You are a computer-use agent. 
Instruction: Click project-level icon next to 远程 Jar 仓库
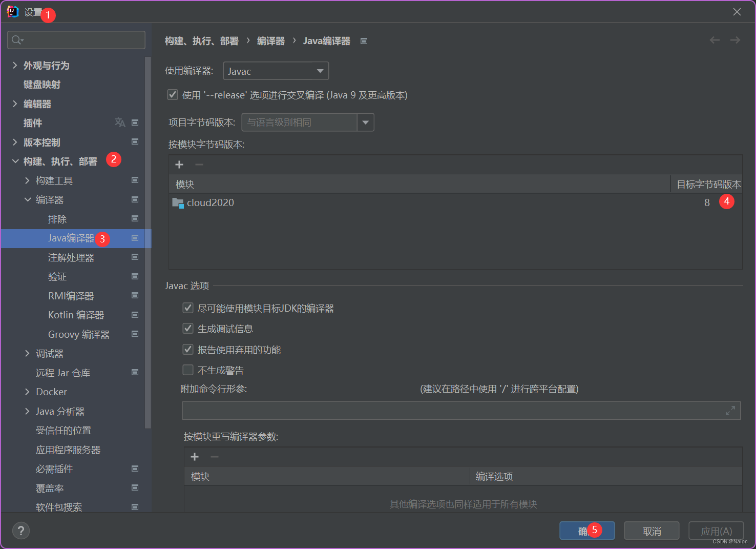pos(135,372)
